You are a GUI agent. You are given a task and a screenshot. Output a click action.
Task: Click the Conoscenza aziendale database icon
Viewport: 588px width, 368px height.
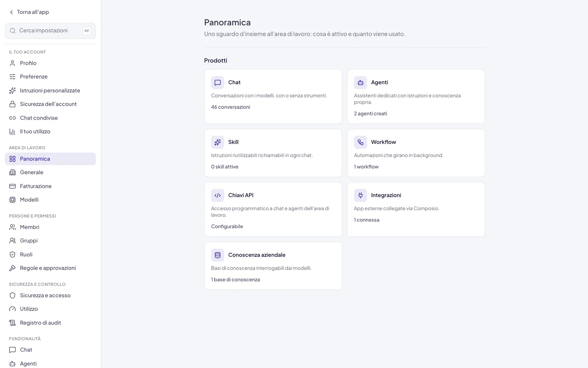[218, 255]
